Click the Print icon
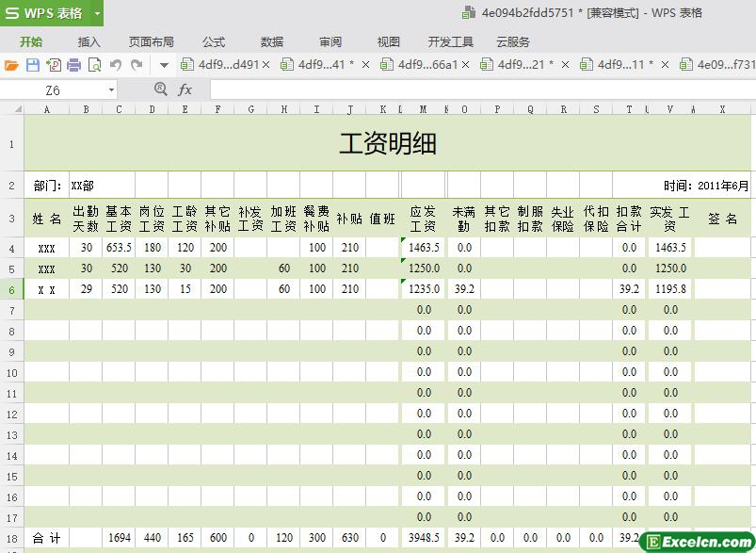 [x=73, y=65]
